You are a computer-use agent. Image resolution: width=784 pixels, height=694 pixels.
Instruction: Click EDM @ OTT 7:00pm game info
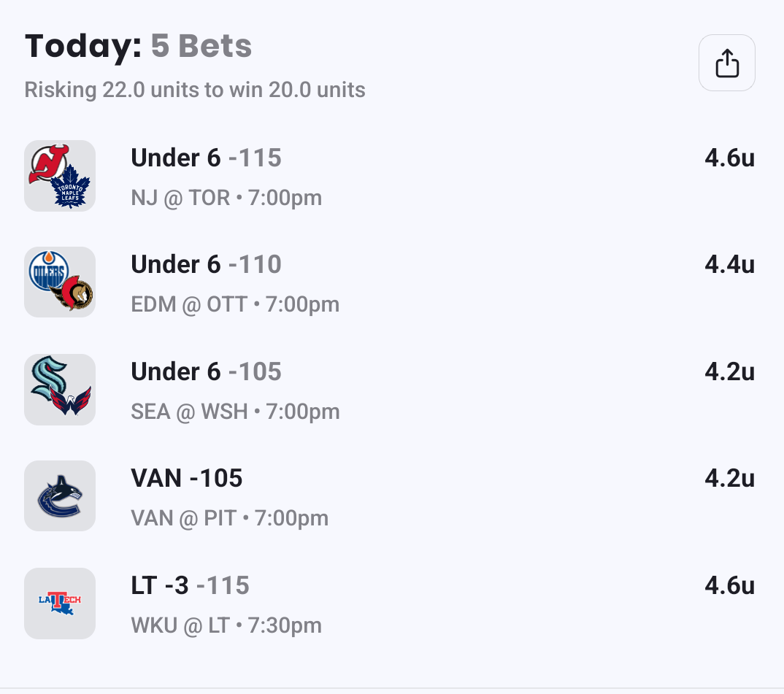235,304
